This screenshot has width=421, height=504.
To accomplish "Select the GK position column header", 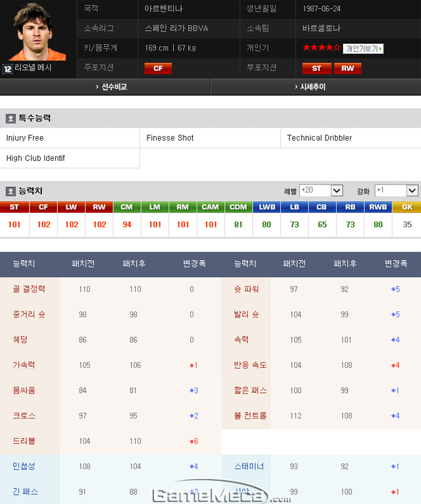I will click(407, 207).
